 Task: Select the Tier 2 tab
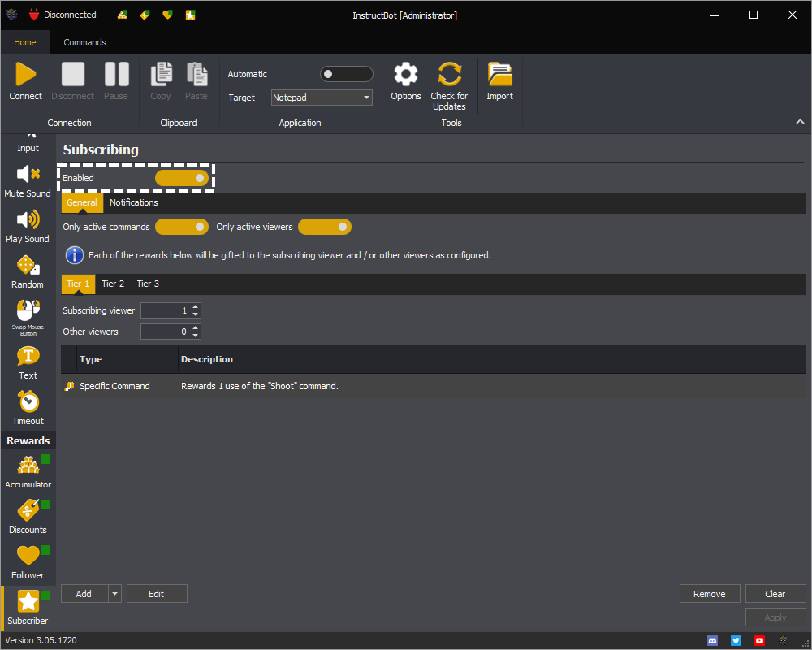point(113,284)
